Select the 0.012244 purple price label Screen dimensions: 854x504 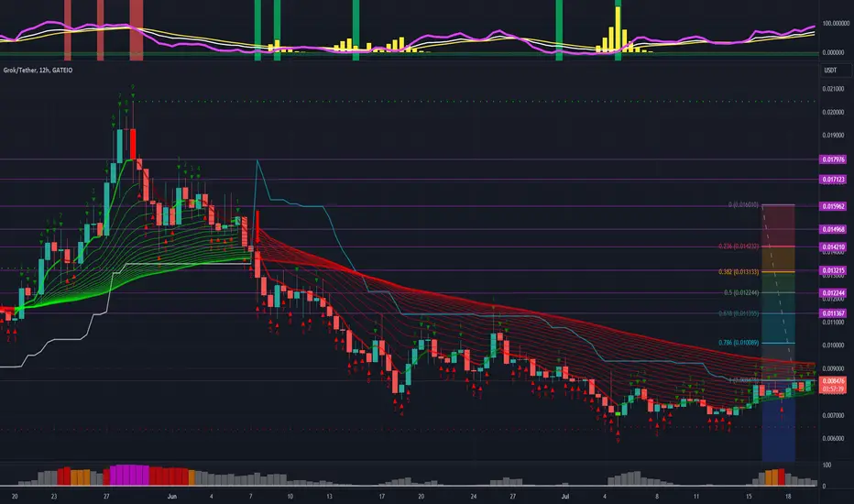(833, 293)
